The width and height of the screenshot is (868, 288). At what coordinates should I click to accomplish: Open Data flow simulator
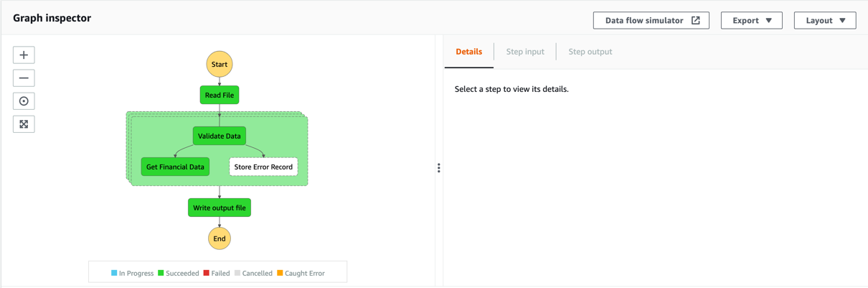click(651, 21)
